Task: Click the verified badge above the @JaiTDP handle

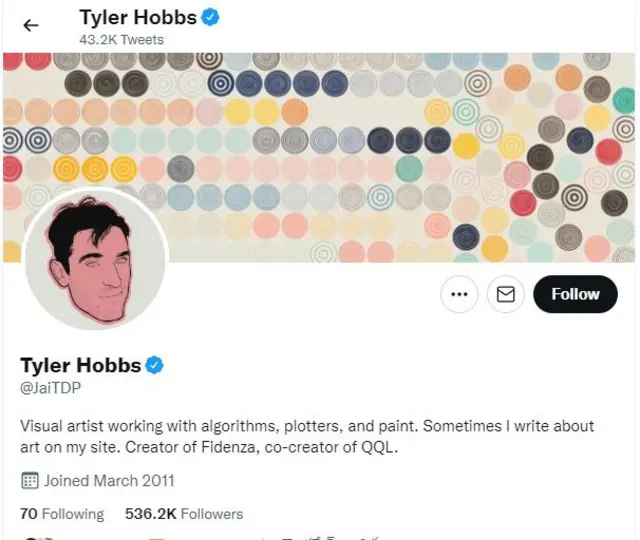Action: point(155,365)
